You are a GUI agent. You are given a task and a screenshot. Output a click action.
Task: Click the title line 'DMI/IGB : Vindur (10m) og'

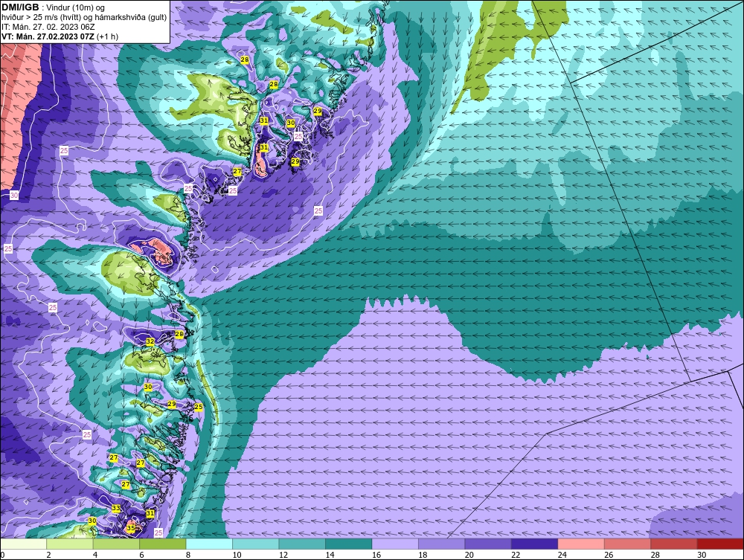[x=53, y=7]
